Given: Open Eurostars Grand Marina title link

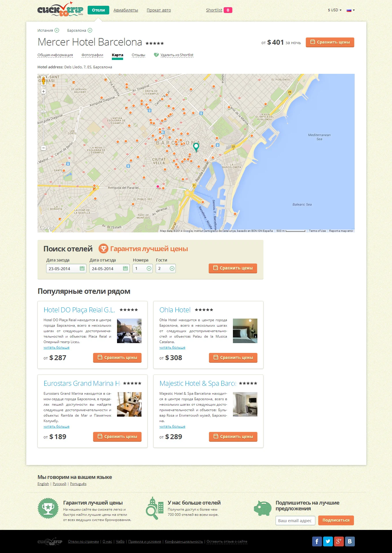Looking at the screenshot, I should click(82, 383).
